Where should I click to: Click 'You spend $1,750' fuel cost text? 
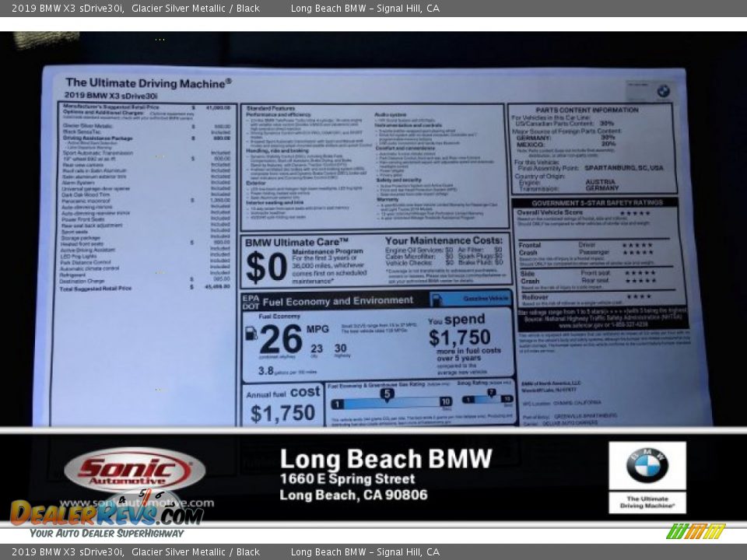pyautogui.click(x=460, y=330)
